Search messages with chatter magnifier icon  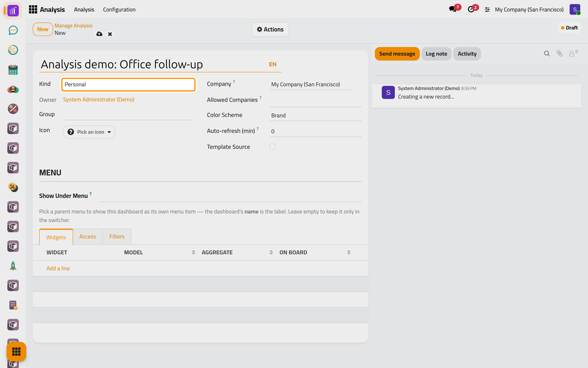point(547,54)
